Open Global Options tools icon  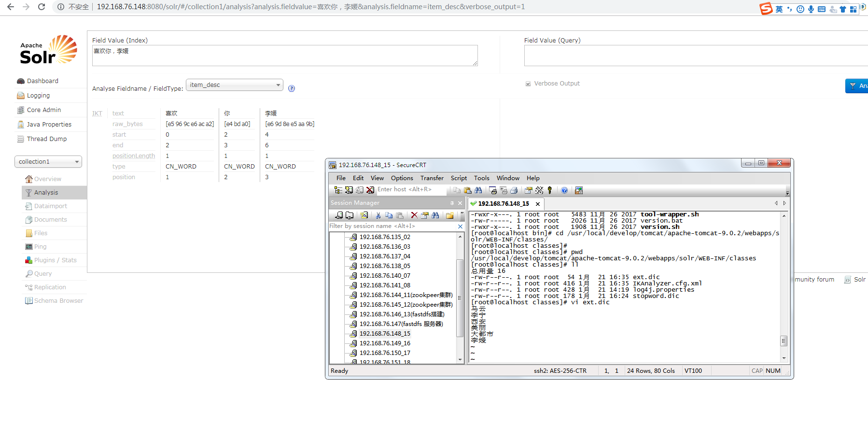[x=539, y=190]
